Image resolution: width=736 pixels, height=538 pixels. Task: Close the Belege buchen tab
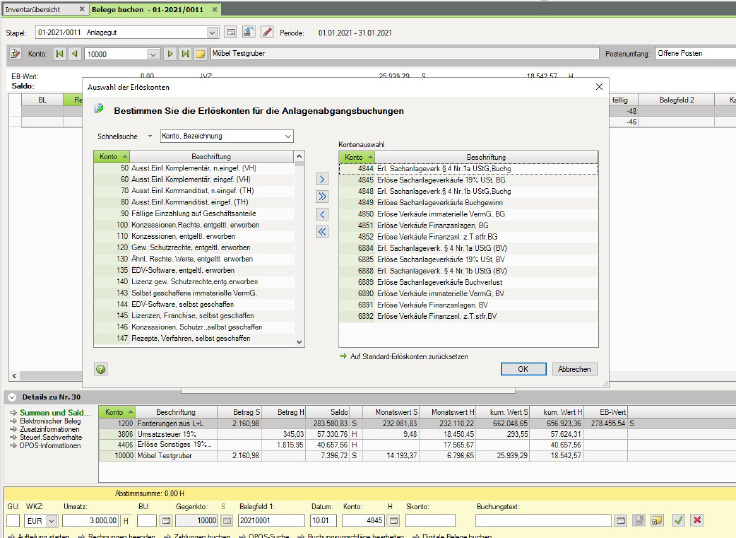coord(215,9)
